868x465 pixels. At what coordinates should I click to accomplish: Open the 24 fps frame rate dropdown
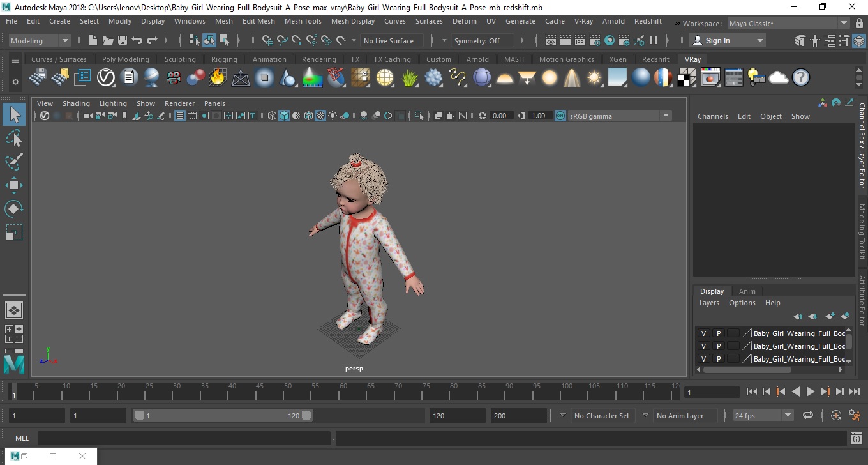pos(763,415)
